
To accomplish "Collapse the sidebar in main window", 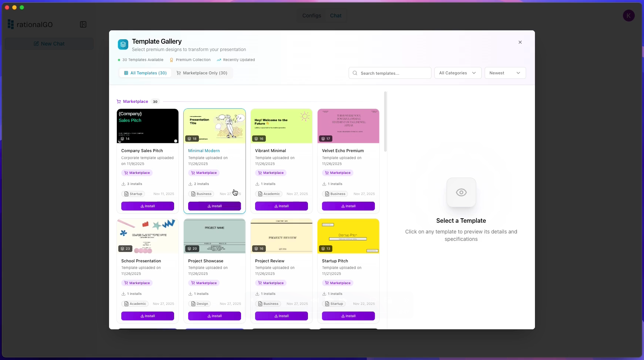I will (83, 24).
